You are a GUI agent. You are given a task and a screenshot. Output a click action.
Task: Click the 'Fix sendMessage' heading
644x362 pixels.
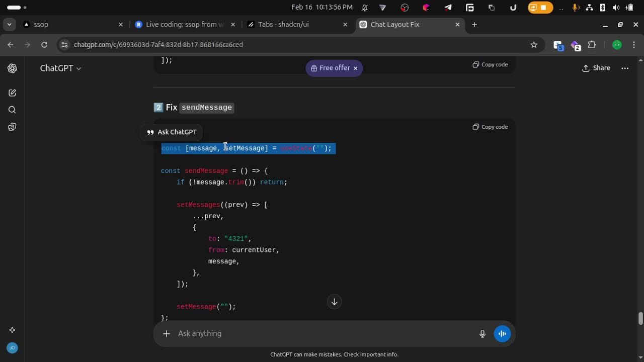point(194,108)
